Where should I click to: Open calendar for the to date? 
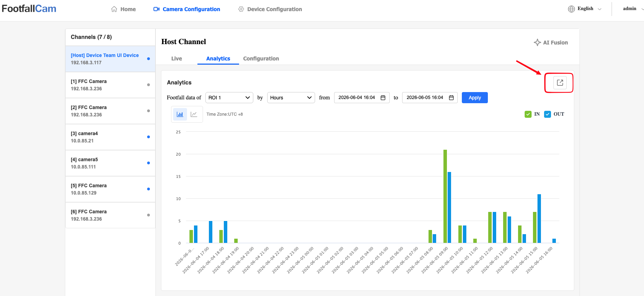(451, 98)
